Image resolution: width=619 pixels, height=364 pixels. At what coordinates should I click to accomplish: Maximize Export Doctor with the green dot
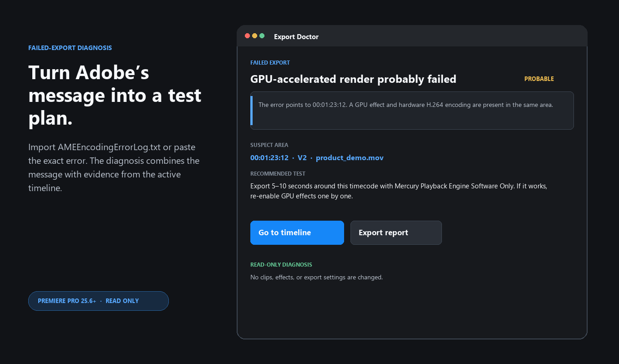coord(262,36)
